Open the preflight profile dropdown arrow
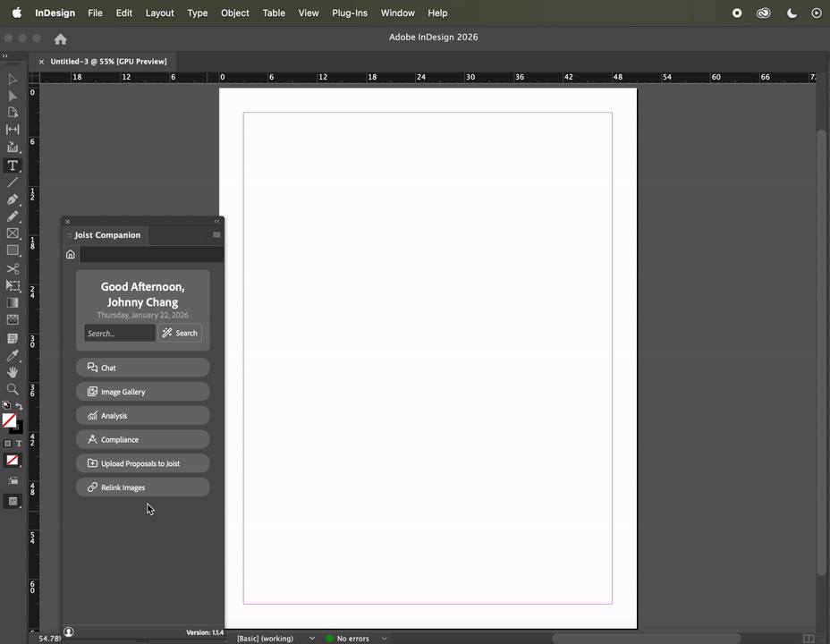 [312, 638]
